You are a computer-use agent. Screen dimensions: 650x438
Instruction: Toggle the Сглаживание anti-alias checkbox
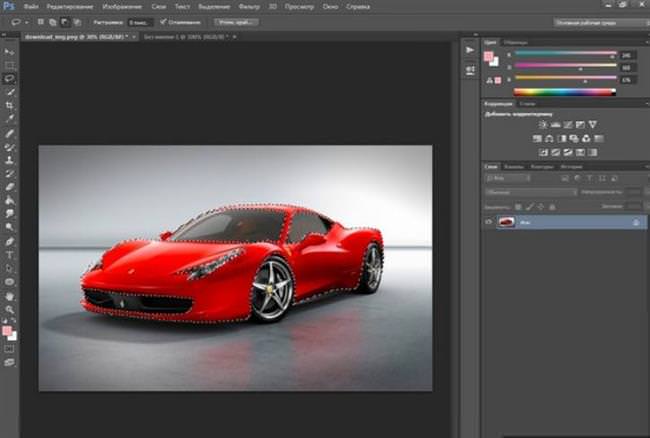click(163, 22)
